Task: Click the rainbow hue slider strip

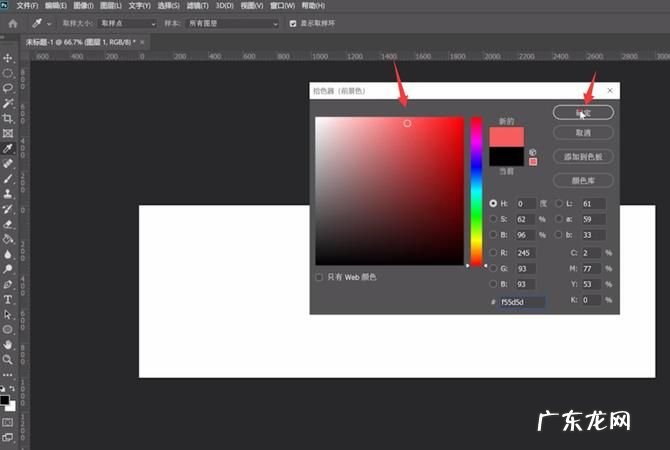Action: pyautogui.click(x=477, y=190)
